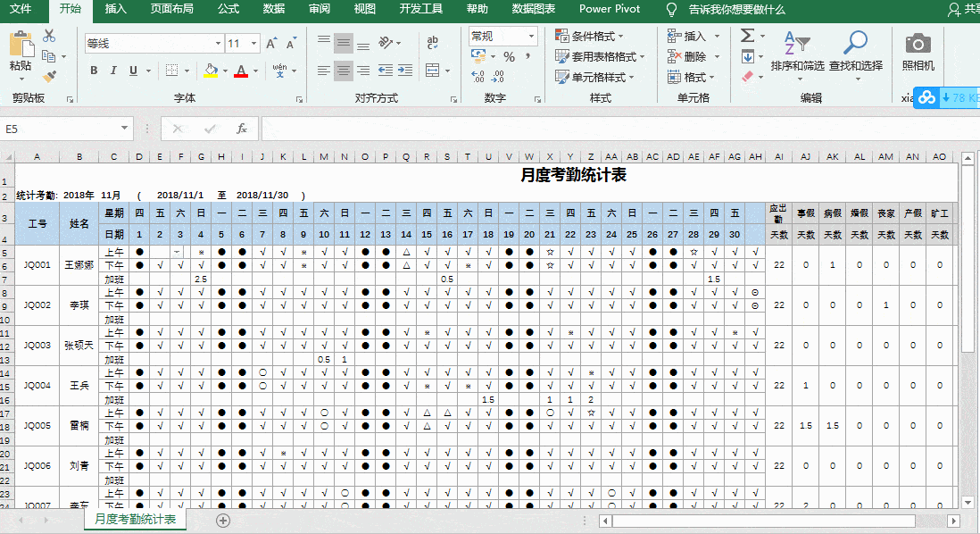
Task: Toggle wrap text icon
Action: click(433, 43)
